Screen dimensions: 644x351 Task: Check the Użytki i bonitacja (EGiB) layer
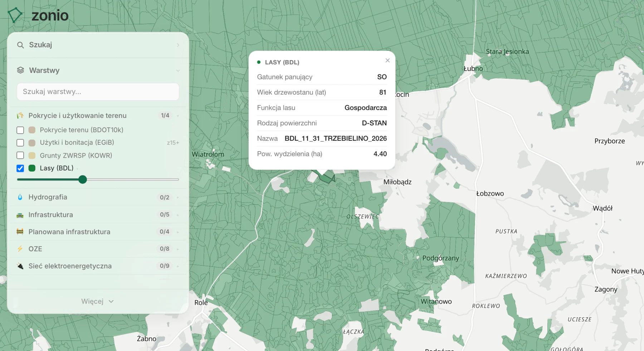click(x=20, y=143)
